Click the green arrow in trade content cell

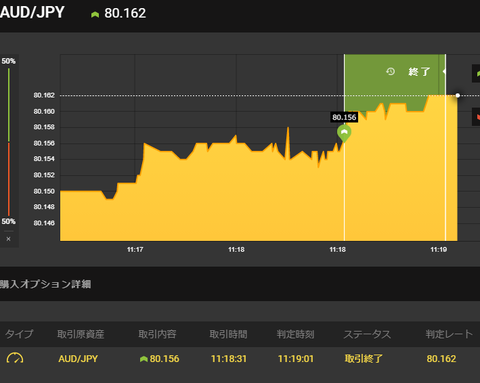(144, 359)
